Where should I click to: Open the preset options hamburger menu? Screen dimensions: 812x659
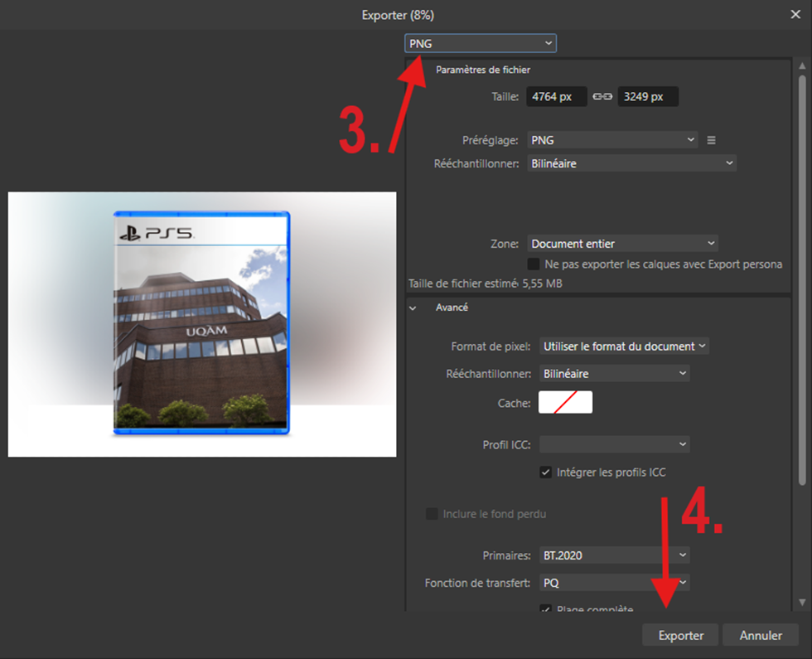coord(711,140)
